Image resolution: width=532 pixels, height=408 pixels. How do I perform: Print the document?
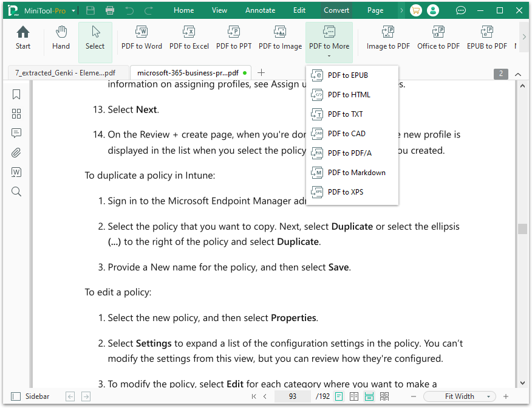110,10
